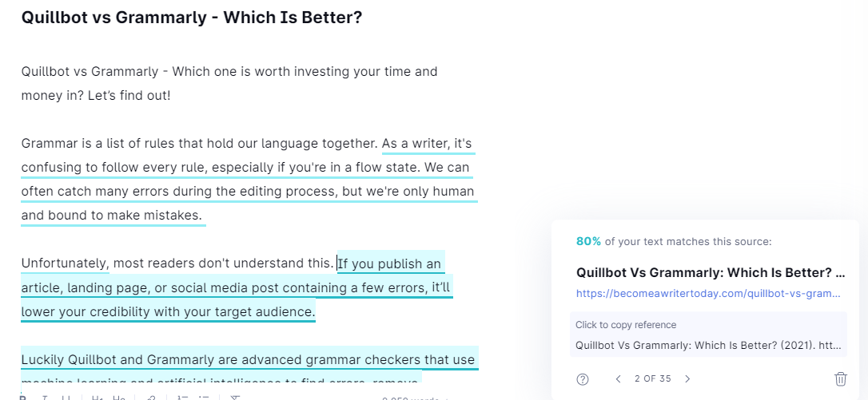Click the source title in plagiarism card
The width and height of the screenshot is (868, 400).
tap(711, 272)
